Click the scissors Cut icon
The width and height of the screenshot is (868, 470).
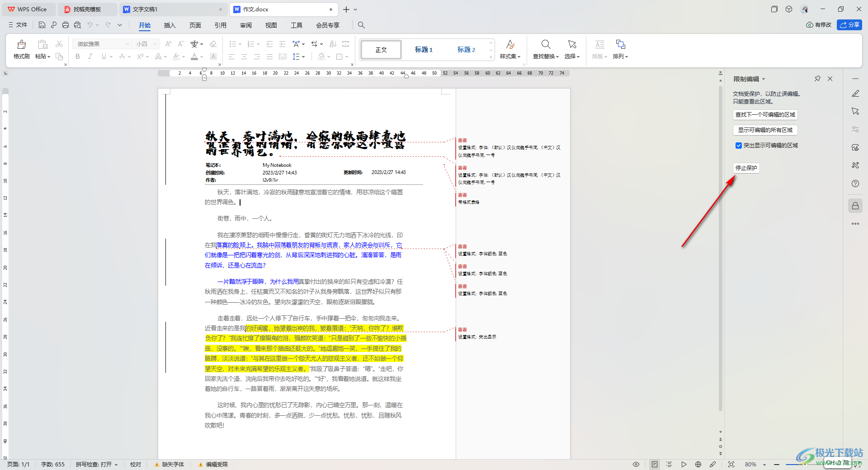click(59, 44)
